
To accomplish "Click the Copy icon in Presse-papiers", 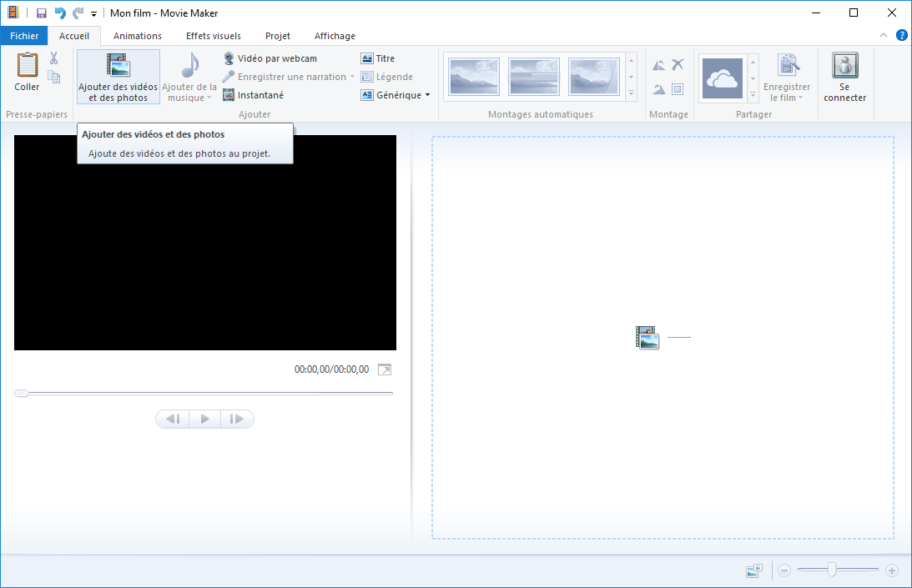I will (x=53, y=77).
